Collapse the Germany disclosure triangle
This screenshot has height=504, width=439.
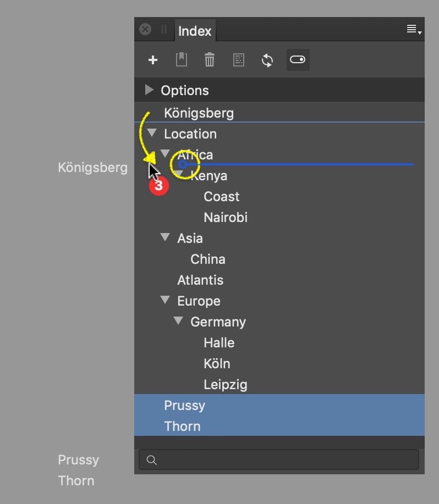[178, 322]
